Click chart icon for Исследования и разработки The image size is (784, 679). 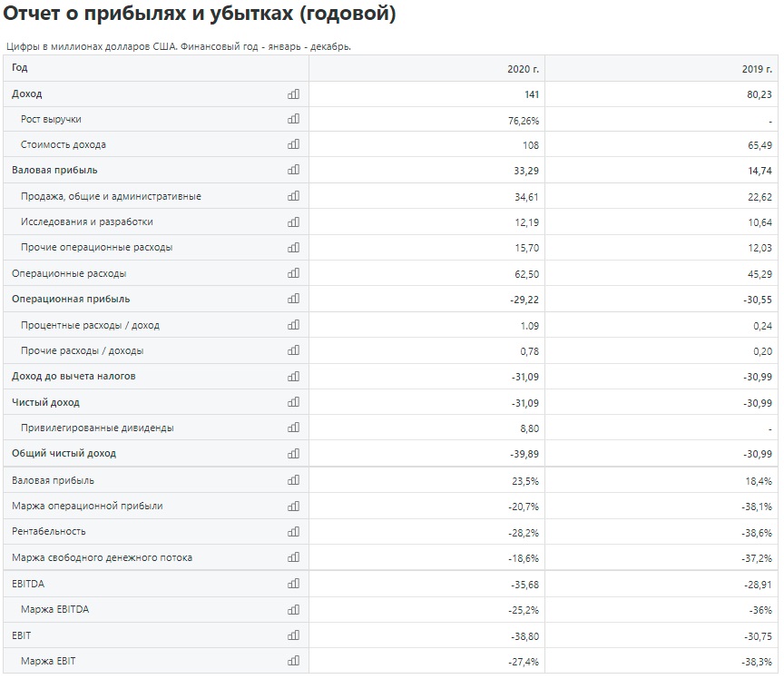293,221
